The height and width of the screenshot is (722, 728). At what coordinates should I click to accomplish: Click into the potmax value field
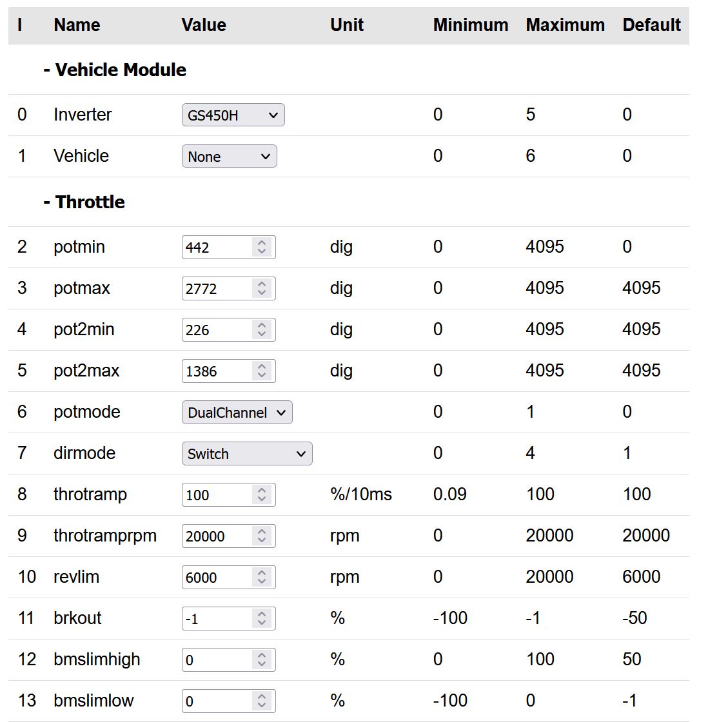coord(216,288)
